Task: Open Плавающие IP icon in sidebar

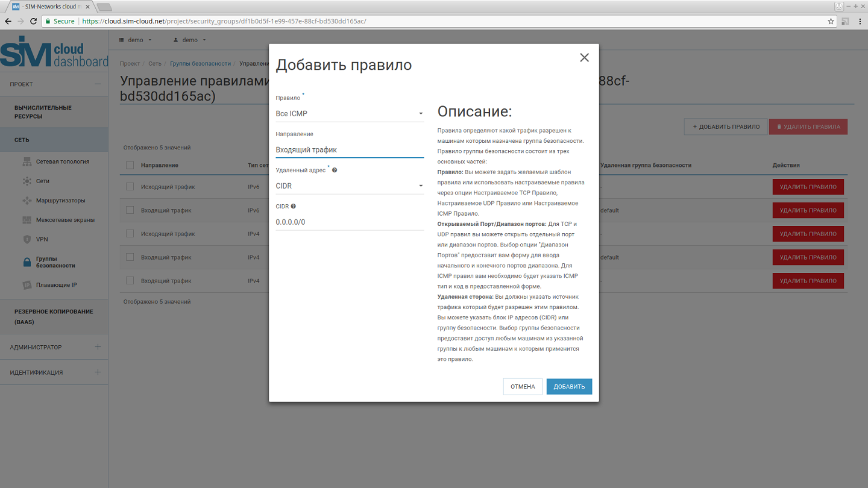Action: (x=27, y=285)
